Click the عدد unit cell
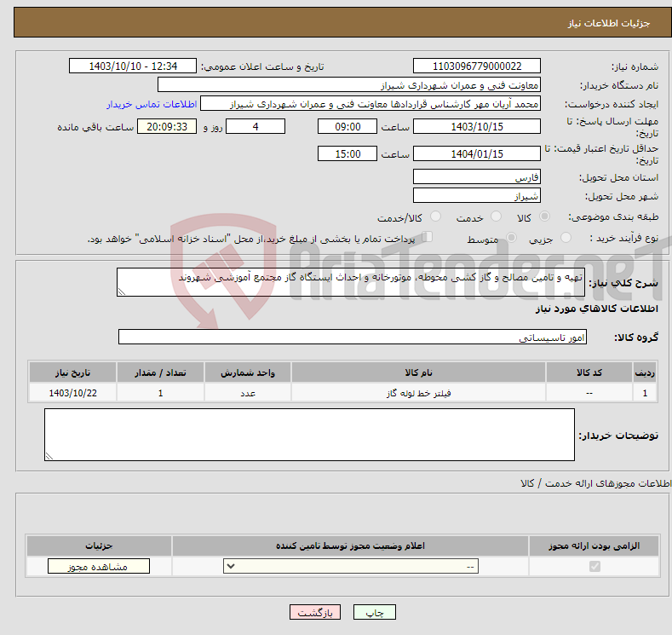This screenshot has width=672, height=635. pyautogui.click(x=248, y=393)
